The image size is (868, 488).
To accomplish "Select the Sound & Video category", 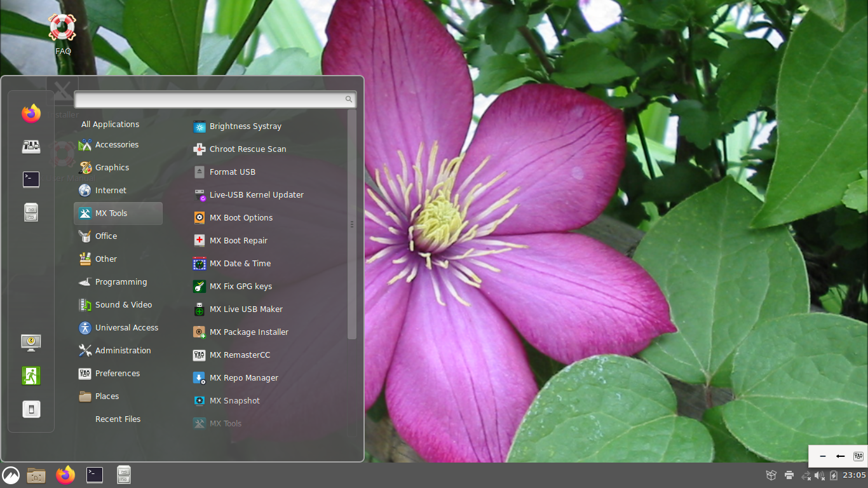I will click(x=123, y=305).
